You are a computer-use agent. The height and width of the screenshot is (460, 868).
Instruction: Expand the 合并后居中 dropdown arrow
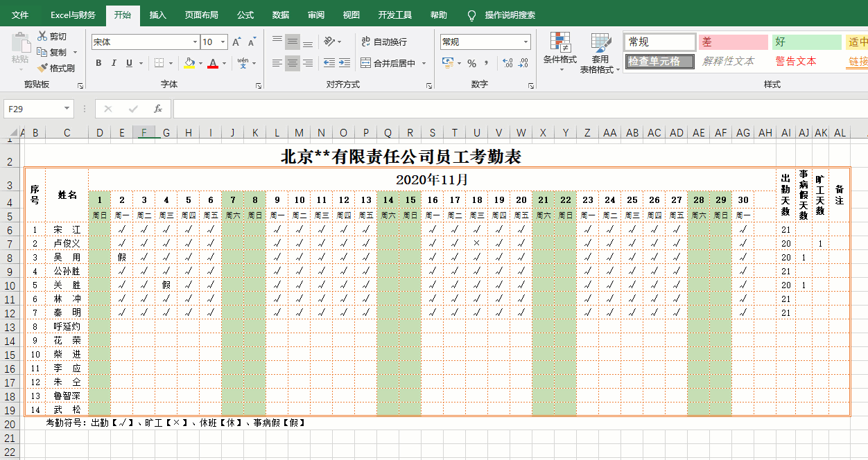[423, 63]
